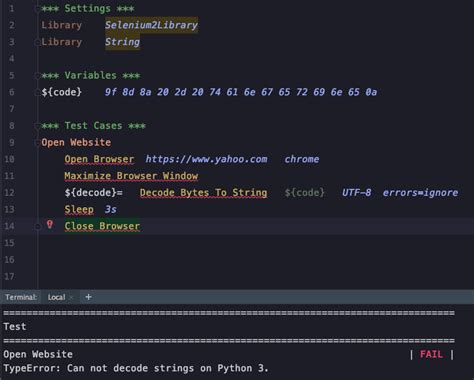Click the errors=ignore argument
Image resolution: width=474 pixels, height=380 pixels.
pyautogui.click(x=420, y=192)
